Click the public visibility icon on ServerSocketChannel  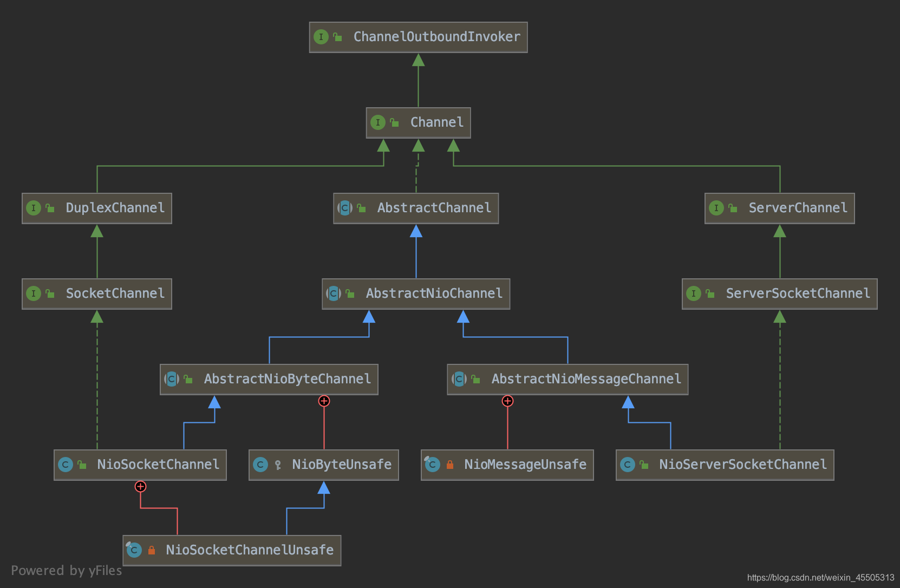[x=710, y=293]
